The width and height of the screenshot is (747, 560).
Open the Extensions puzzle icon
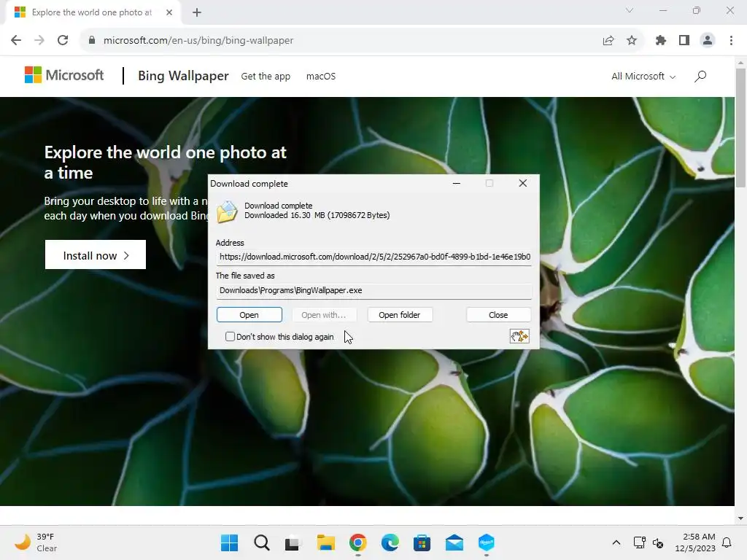(x=660, y=41)
